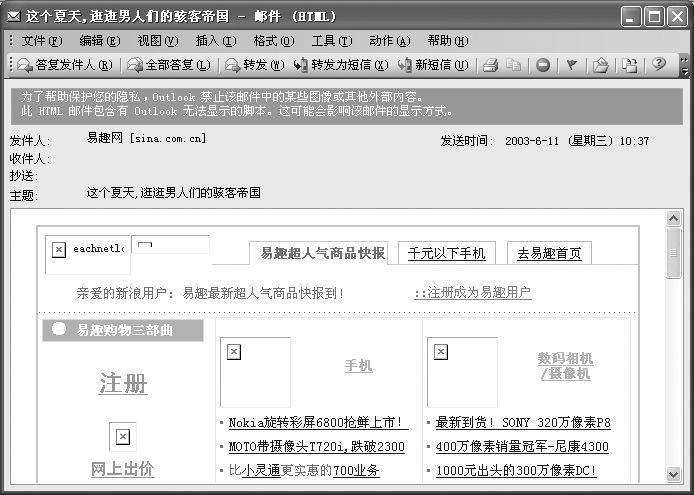Viewport: 694px width, 495px height.
Task: Open the 格式 (Format) menu
Action: tap(273, 41)
